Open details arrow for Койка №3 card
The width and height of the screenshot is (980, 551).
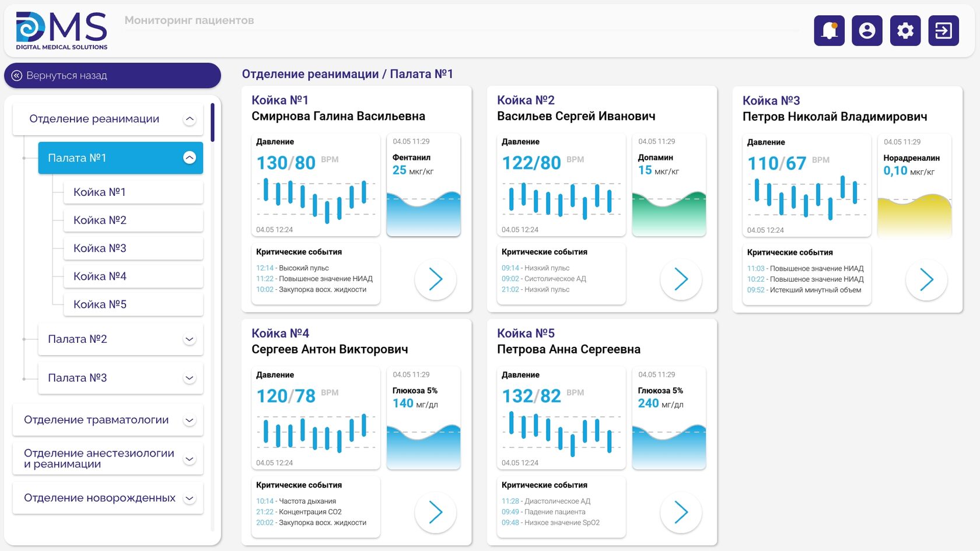coord(926,280)
